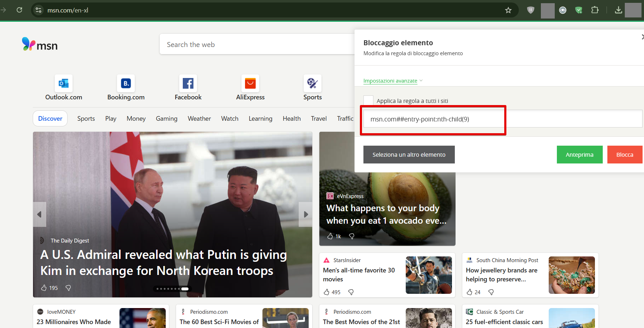
Task: Open the Gaming tab
Action: 166,119
